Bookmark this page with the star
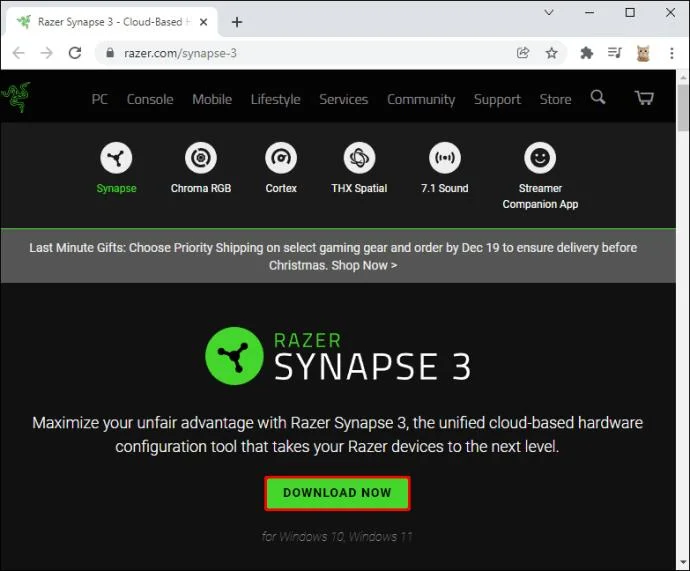Screen dimensions: 690x571 click(551, 53)
